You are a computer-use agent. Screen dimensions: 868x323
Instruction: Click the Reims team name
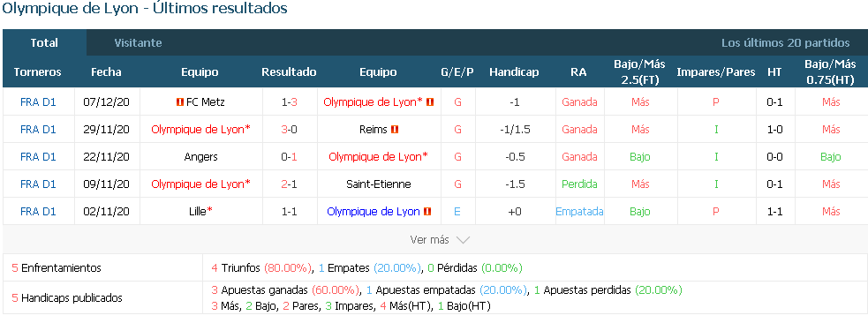[374, 130]
